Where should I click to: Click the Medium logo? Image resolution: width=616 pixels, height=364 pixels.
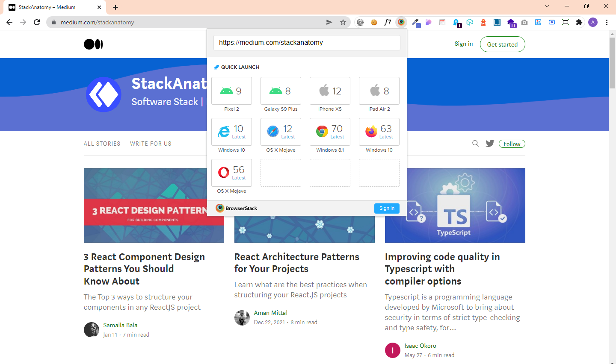[x=93, y=44]
